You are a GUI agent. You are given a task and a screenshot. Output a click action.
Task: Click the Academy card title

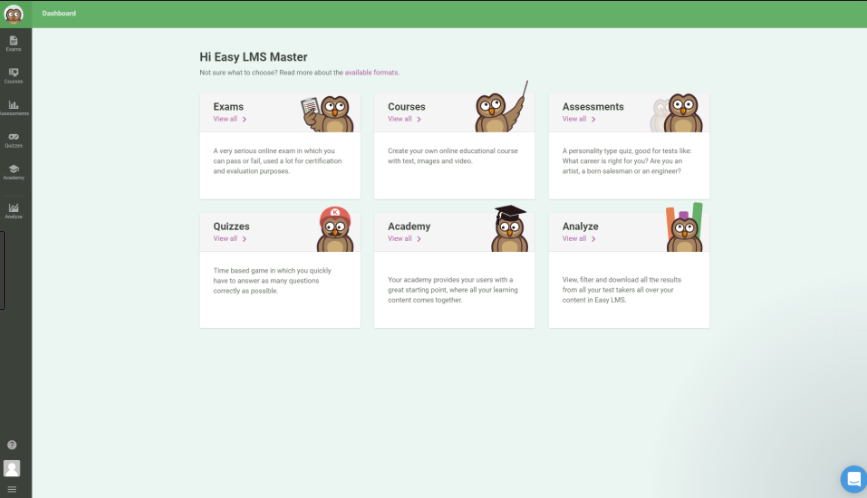coord(409,227)
